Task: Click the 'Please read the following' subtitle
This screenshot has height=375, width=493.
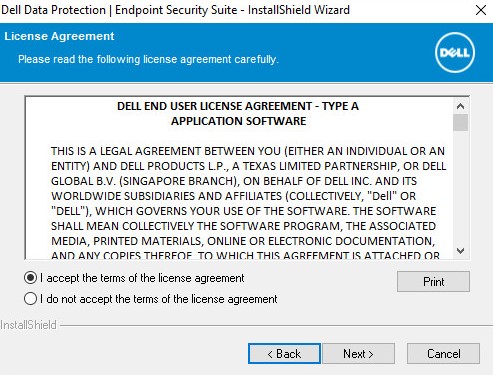Action: (148, 59)
